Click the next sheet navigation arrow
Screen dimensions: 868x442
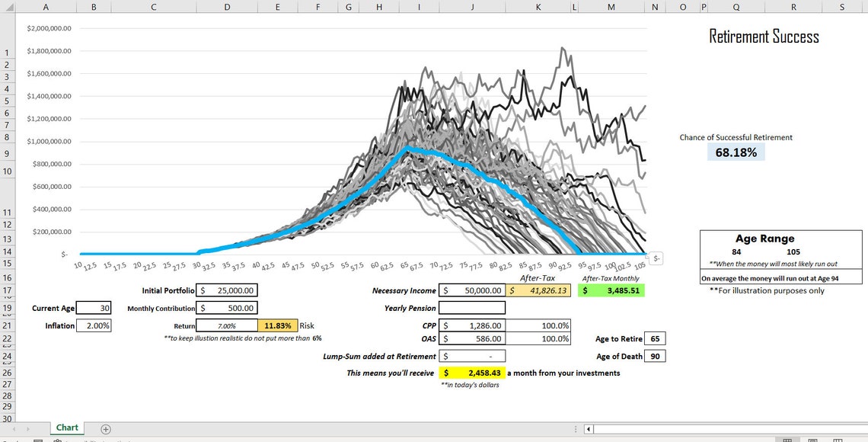pos(29,428)
